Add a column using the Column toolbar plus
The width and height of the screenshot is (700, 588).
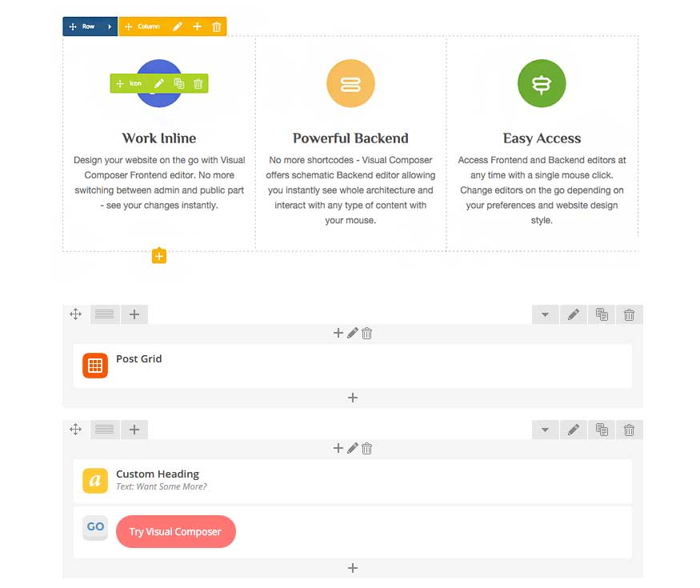point(198,26)
